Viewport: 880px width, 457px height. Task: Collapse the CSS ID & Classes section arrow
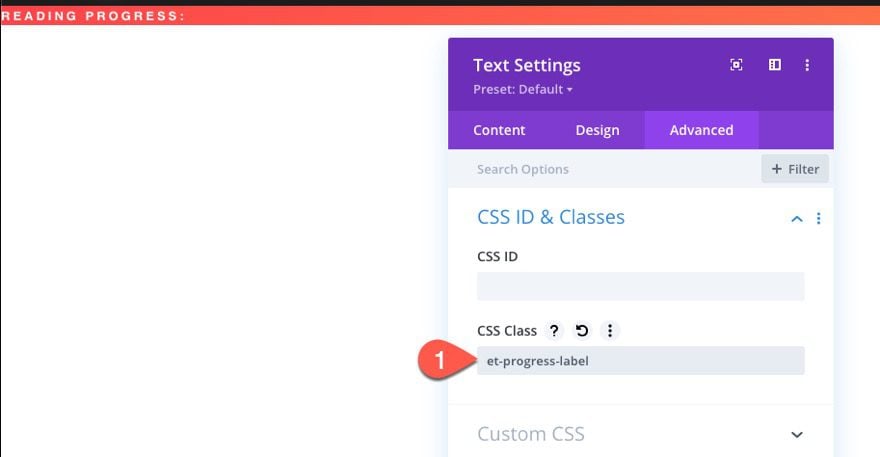coord(797,218)
